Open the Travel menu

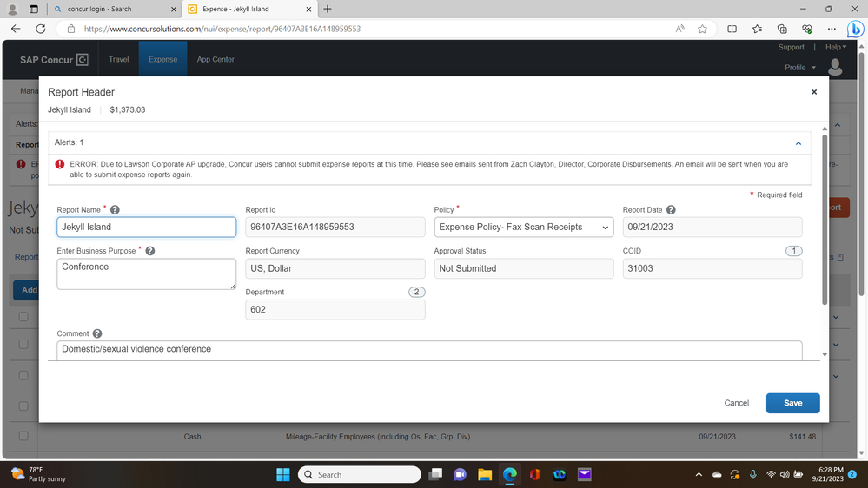click(x=118, y=59)
